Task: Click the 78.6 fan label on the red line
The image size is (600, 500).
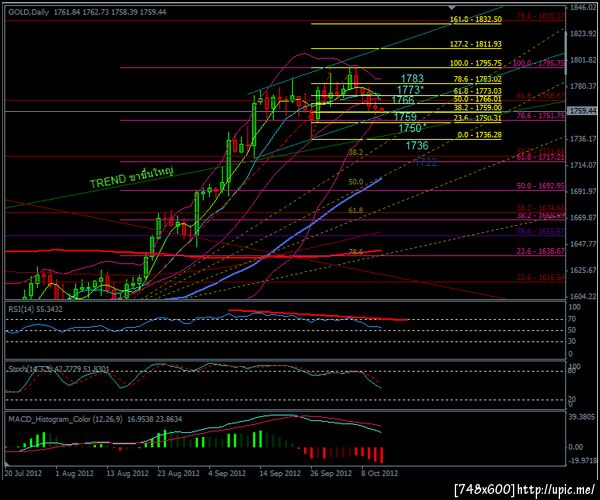Action: 356,251
